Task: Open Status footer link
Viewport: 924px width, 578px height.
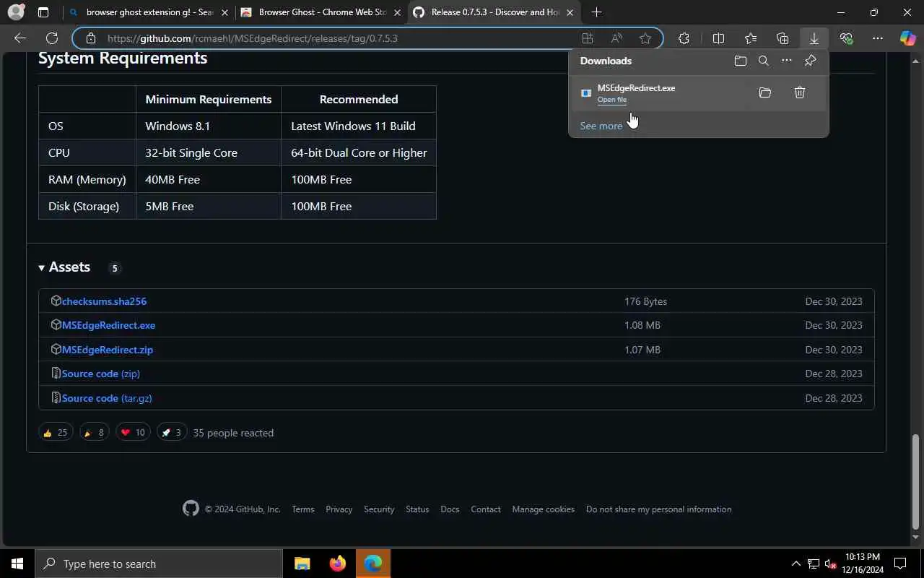Action: (x=417, y=509)
